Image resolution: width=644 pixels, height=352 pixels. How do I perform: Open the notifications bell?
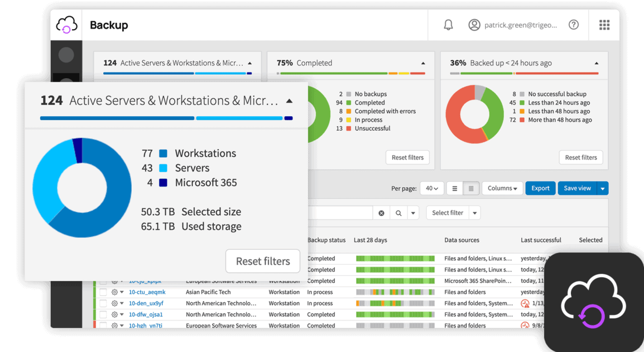(448, 25)
